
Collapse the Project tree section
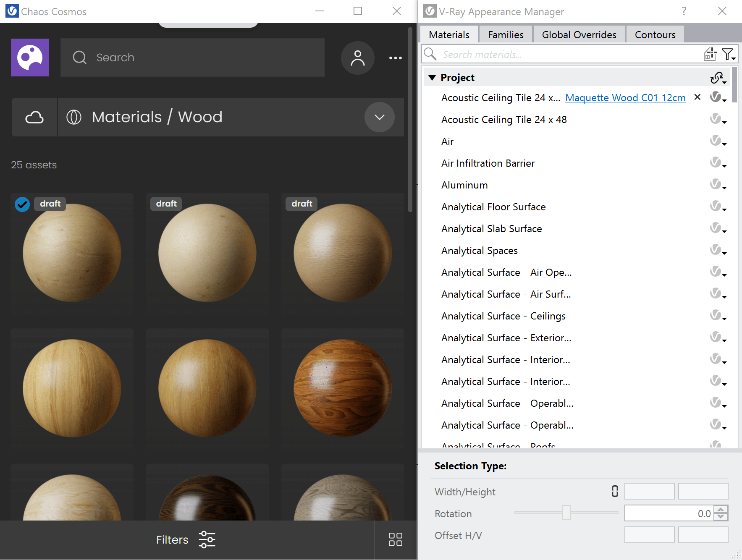click(432, 78)
